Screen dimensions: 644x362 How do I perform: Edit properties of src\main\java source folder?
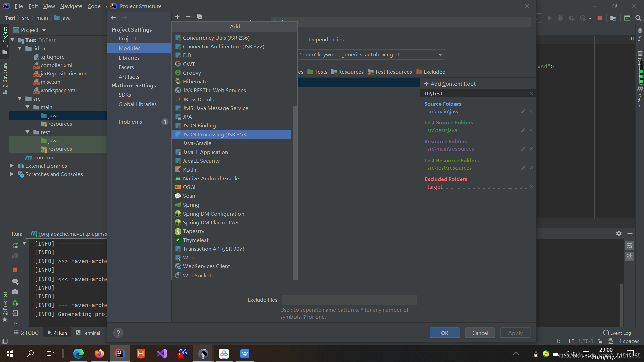click(x=523, y=111)
